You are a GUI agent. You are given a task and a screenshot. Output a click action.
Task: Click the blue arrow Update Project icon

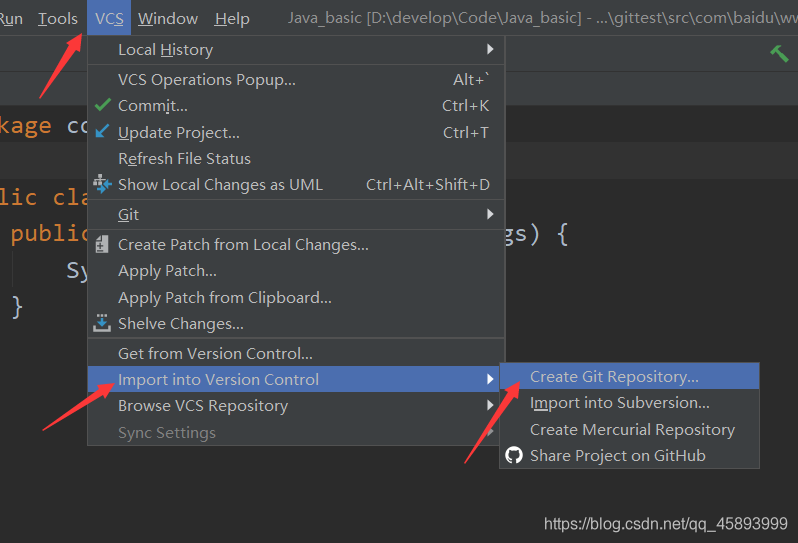point(102,131)
